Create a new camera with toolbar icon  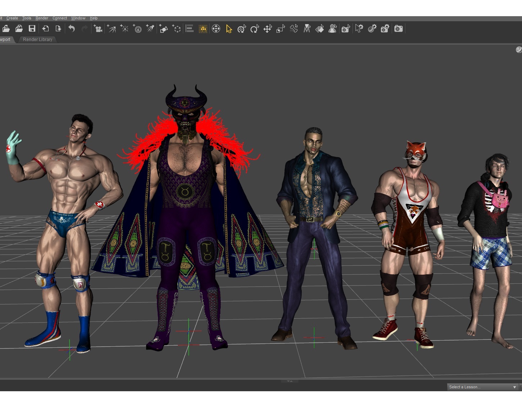tap(98, 29)
